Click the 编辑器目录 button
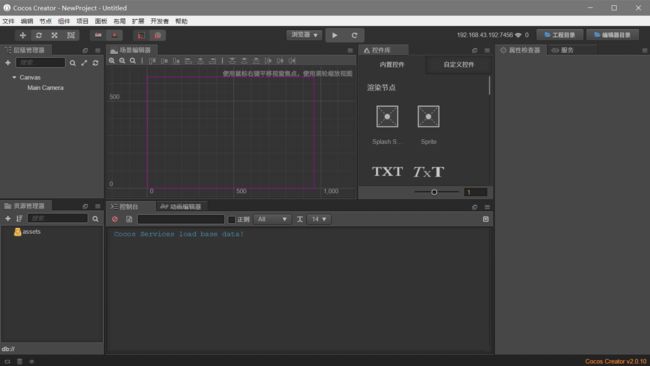 612,35
